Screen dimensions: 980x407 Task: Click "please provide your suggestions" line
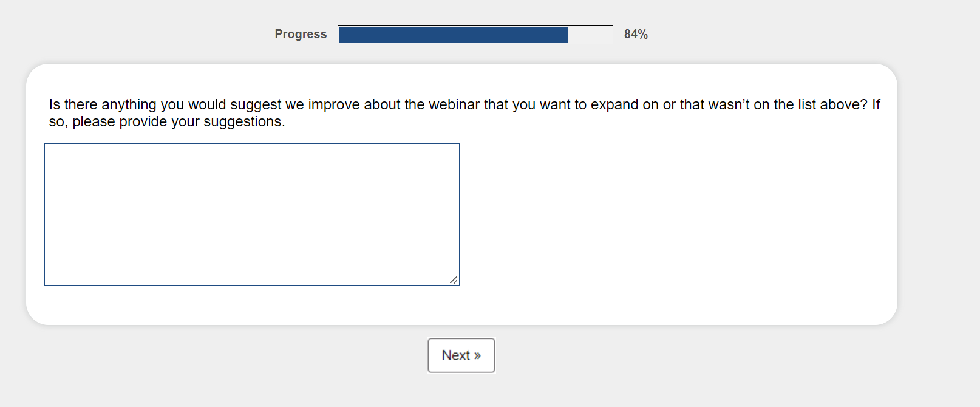coord(178,121)
